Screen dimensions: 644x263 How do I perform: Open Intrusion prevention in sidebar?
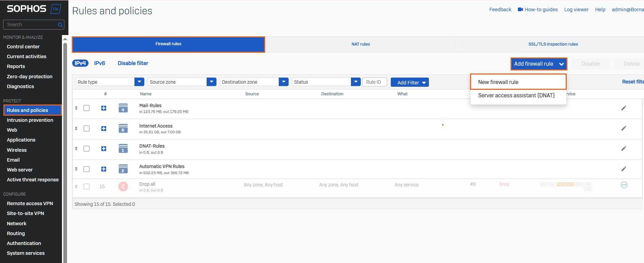tap(30, 120)
